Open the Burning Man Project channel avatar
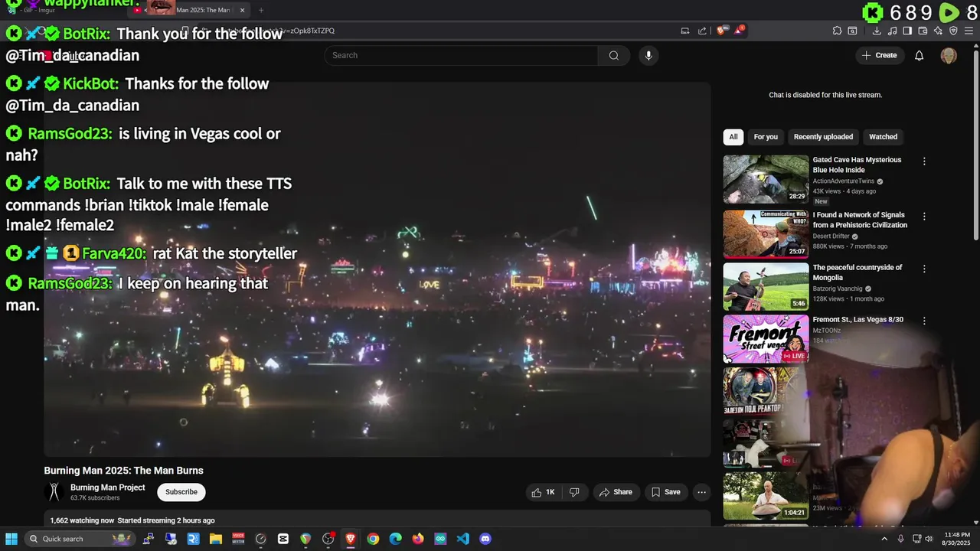The height and width of the screenshot is (551, 980). click(54, 492)
